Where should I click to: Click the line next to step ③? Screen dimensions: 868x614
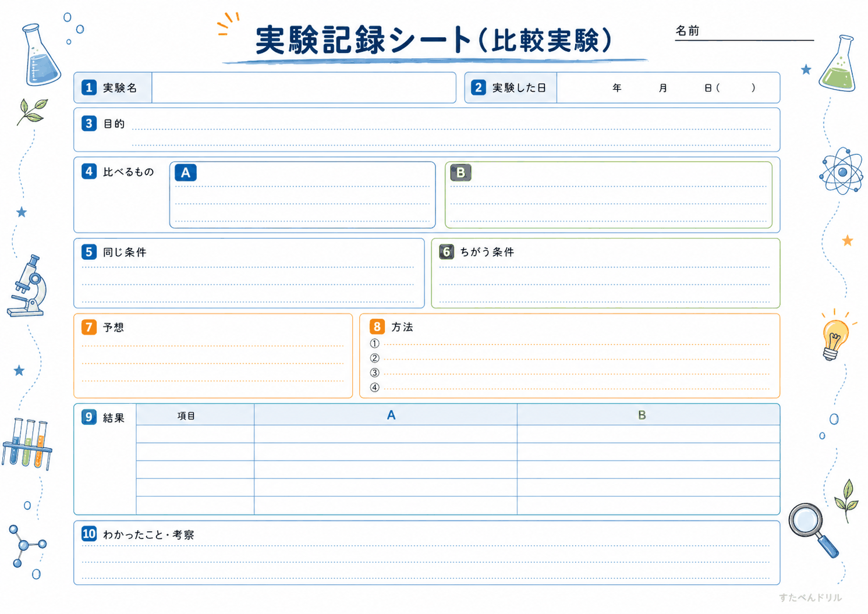click(577, 374)
